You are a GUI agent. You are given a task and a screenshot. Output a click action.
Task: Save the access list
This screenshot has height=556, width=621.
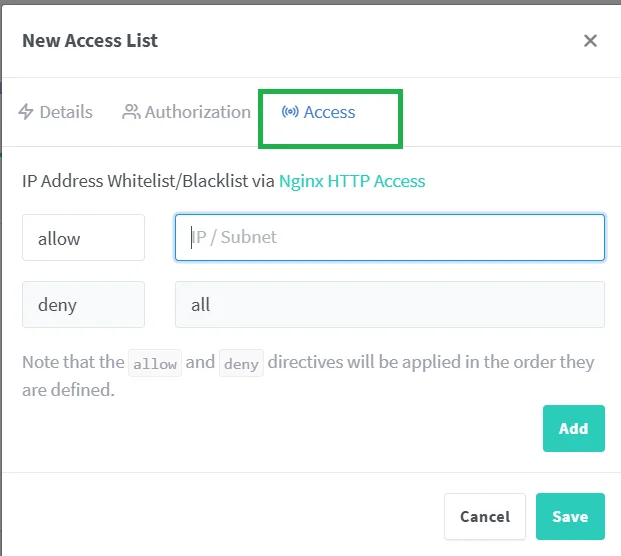click(570, 516)
